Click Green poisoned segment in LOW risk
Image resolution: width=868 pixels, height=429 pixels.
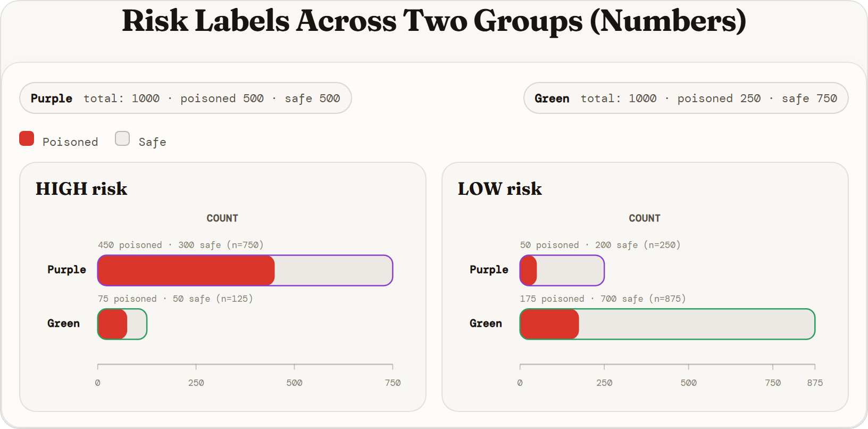pyautogui.click(x=550, y=324)
